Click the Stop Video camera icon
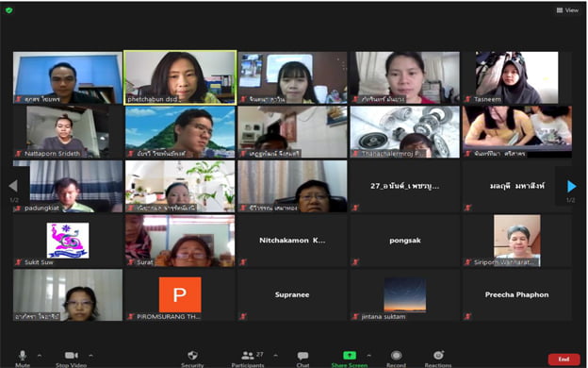Viewport: 588px width, 368px height. (71, 358)
